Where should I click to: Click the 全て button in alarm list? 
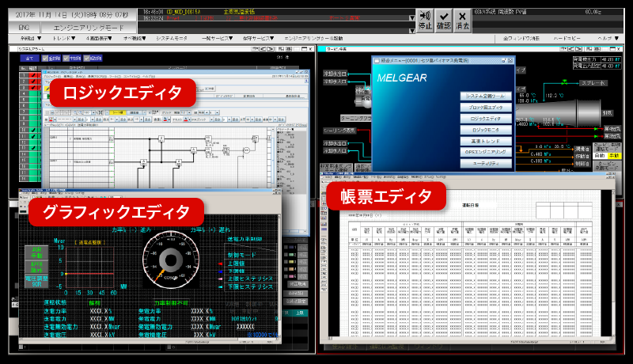pos(29,58)
